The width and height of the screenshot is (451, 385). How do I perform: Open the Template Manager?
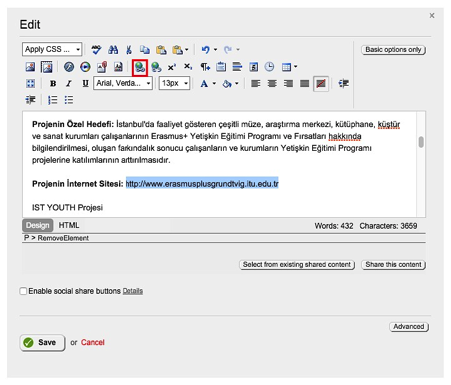(x=118, y=67)
